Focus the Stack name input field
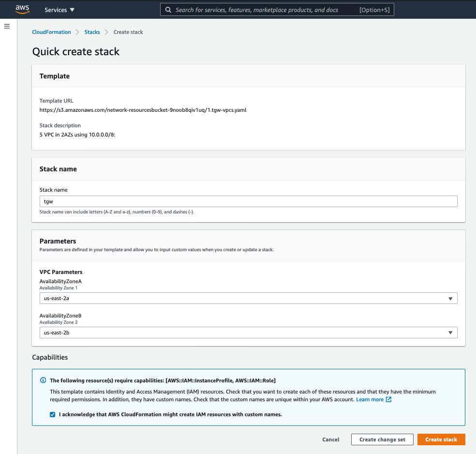This screenshot has width=476, height=454. (x=248, y=201)
